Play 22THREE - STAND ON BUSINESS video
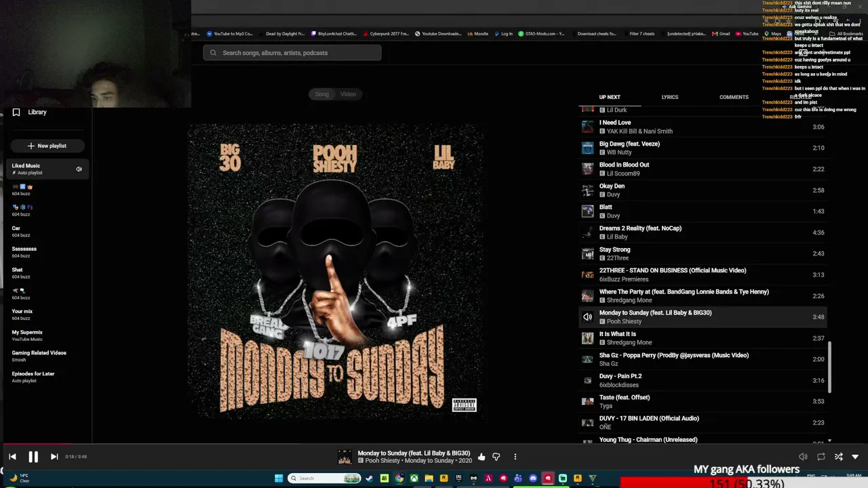Image resolution: width=868 pixels, height=488 pixels. click(x=703, y=274)
